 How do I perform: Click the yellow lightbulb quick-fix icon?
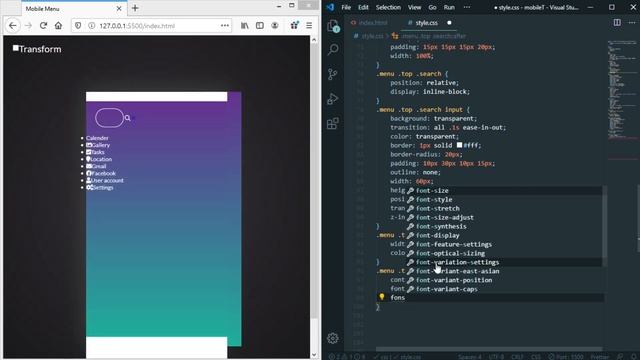(x=382, y=297)
